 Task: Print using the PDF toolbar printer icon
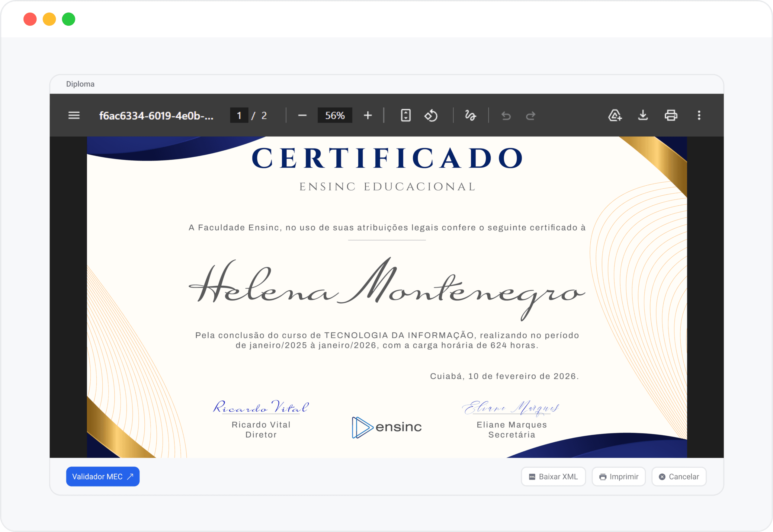[x=671, y=115]
